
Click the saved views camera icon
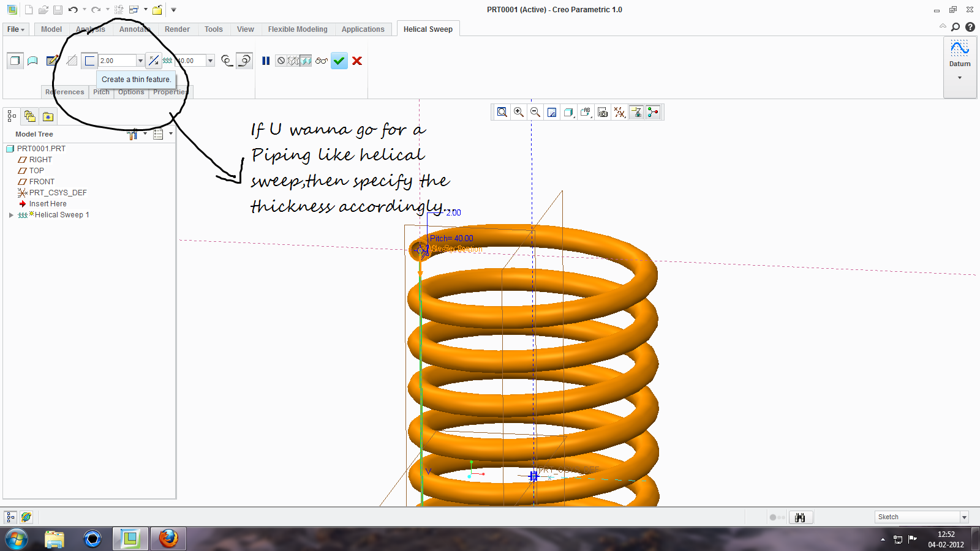603,112
